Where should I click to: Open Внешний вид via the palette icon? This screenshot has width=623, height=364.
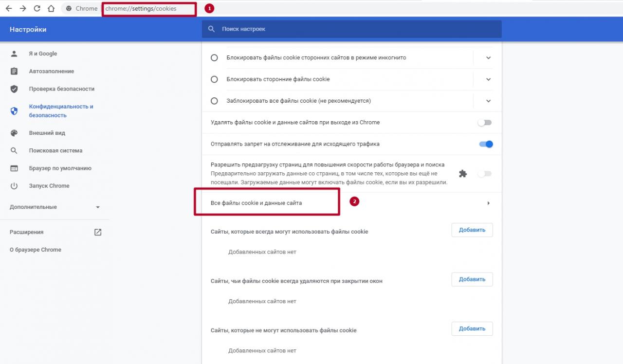coord(14,133)
